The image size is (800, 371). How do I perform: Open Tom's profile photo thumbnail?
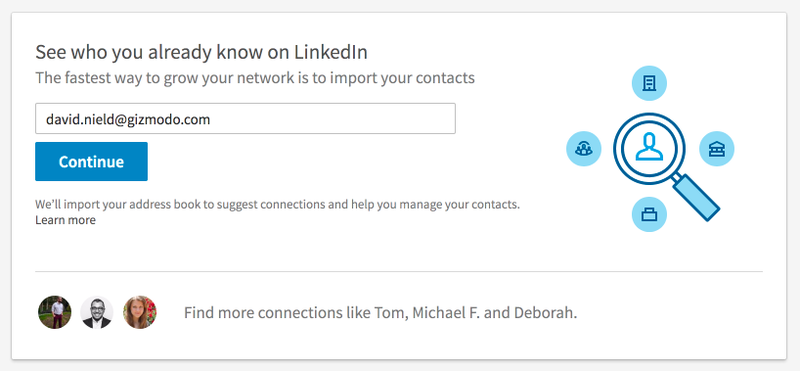(55, 312)
